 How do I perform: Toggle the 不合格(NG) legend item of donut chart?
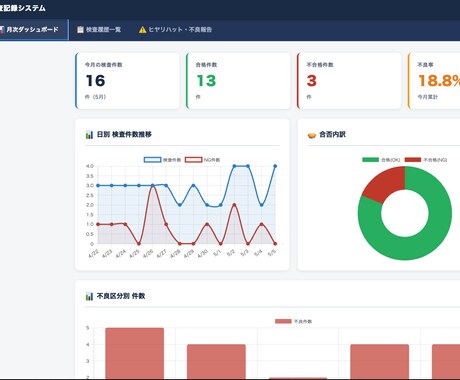426,160
